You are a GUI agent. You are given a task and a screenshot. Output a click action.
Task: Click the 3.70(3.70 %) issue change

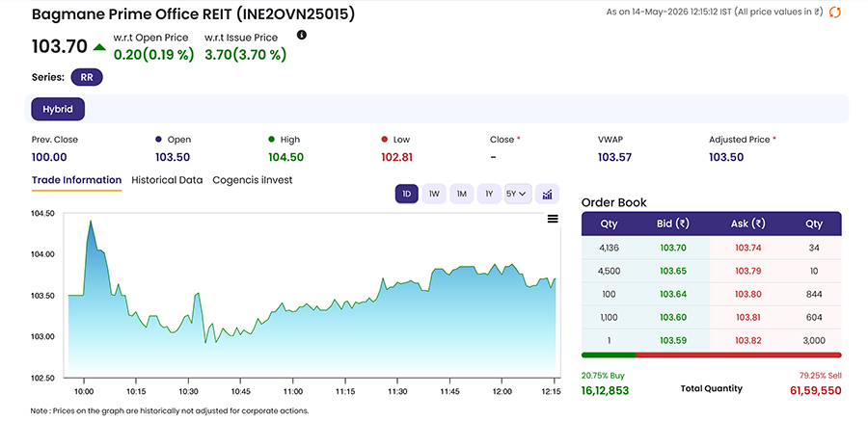click(x=246, y=55)
